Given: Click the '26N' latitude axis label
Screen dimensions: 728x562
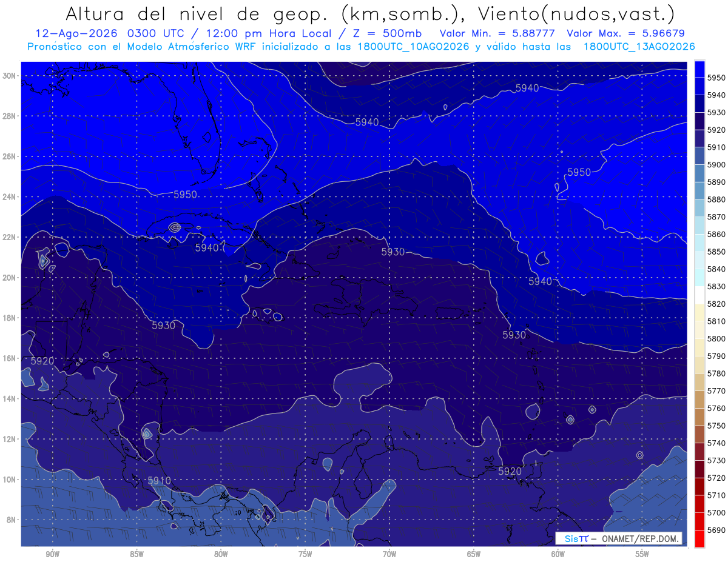Looking at the screenshot, I should (10, 156).
